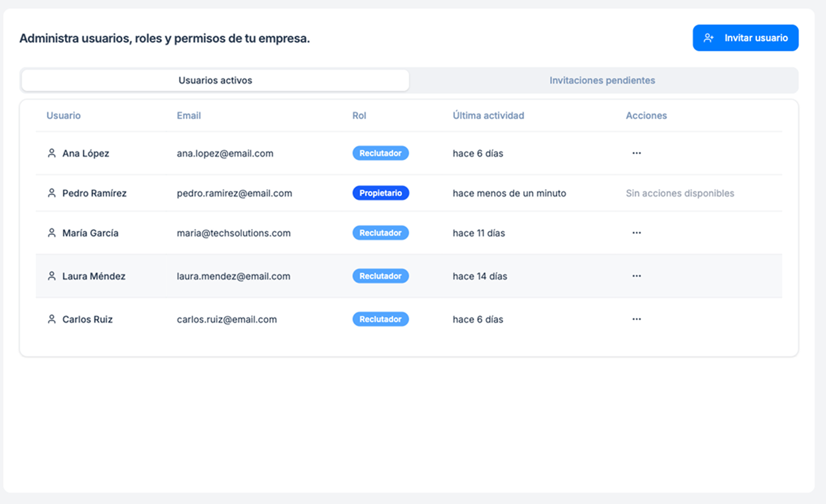Click the user icon beside Ana López
The image size is (826, 504).
pos(51,153)
